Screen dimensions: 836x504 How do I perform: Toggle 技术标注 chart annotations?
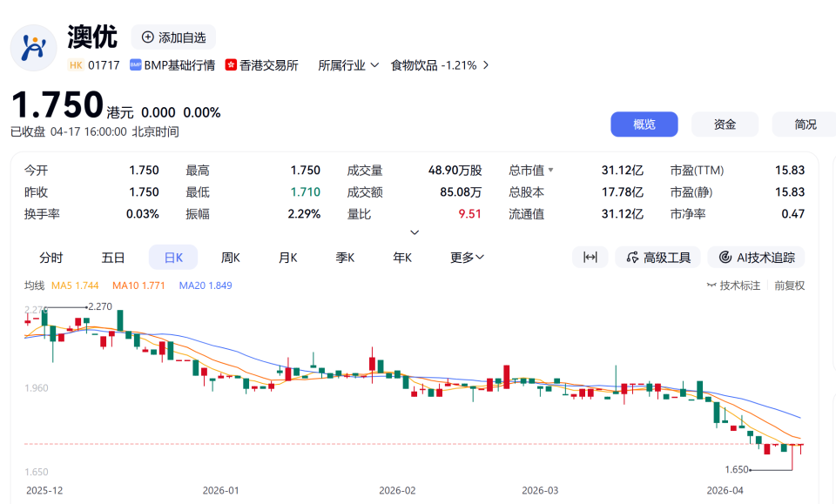[x=733, y=286]
